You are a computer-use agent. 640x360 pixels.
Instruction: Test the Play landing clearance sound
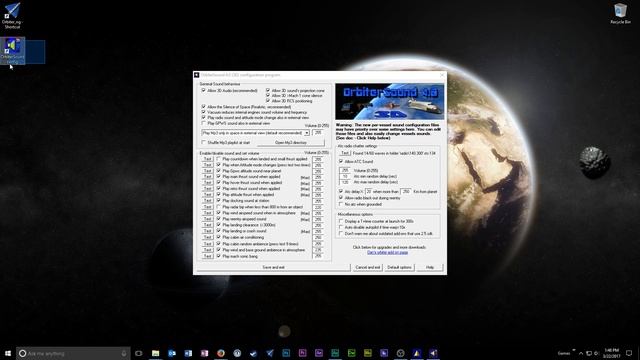click(x=207, y=225)
